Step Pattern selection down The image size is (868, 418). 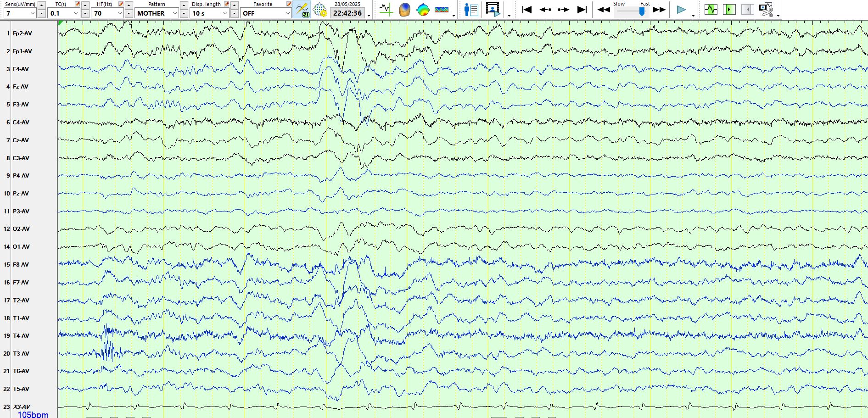point(184,13)
